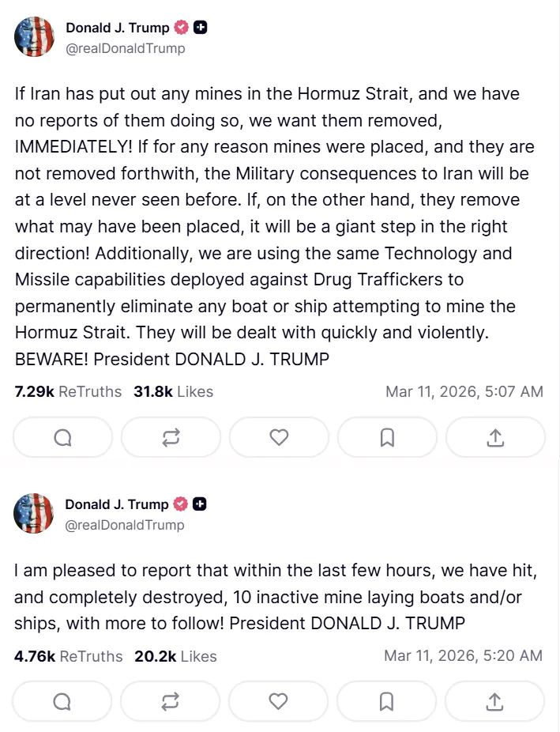Share the mine laying boats post

click(494, 701)
